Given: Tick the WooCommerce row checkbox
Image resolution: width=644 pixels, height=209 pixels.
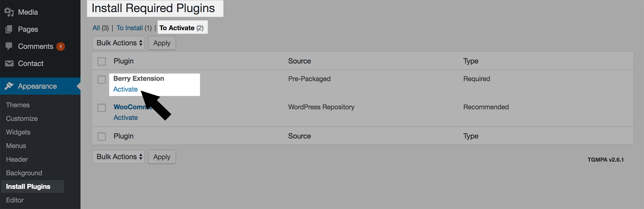Looking at the screenshot, I should tap(102, 108).
